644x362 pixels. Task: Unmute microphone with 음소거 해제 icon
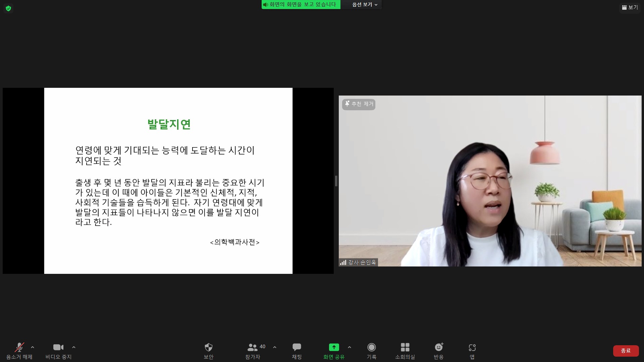[x=19, y=351]
